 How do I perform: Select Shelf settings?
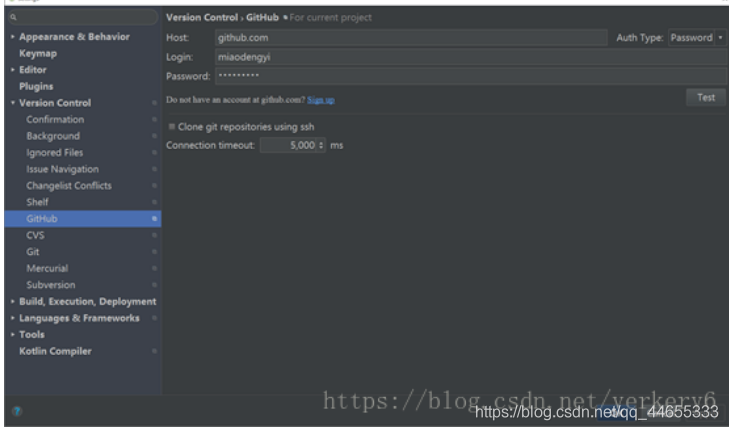click(x=37, y=202)
